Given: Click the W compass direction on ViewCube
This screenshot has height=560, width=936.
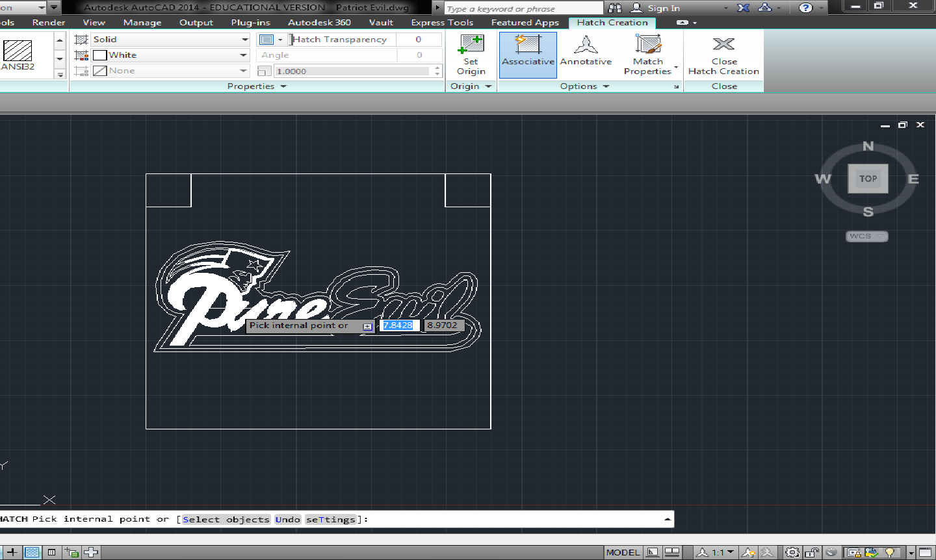Looking at the screenshot, I should pos(823,179).
